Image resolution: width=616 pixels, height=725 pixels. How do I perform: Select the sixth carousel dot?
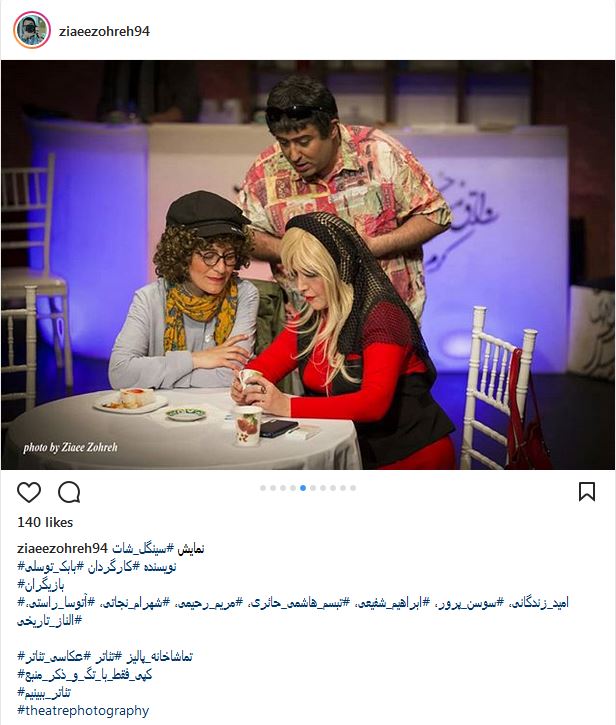pos(313,488)
